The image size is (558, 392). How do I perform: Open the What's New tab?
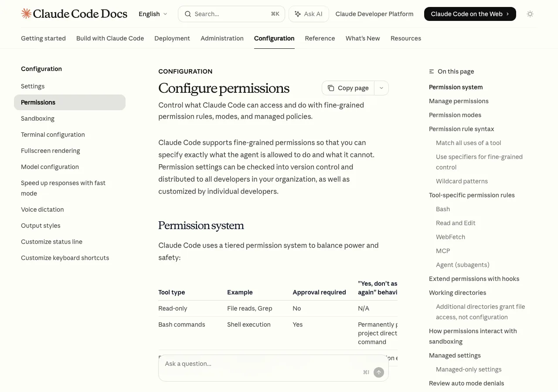363,38
